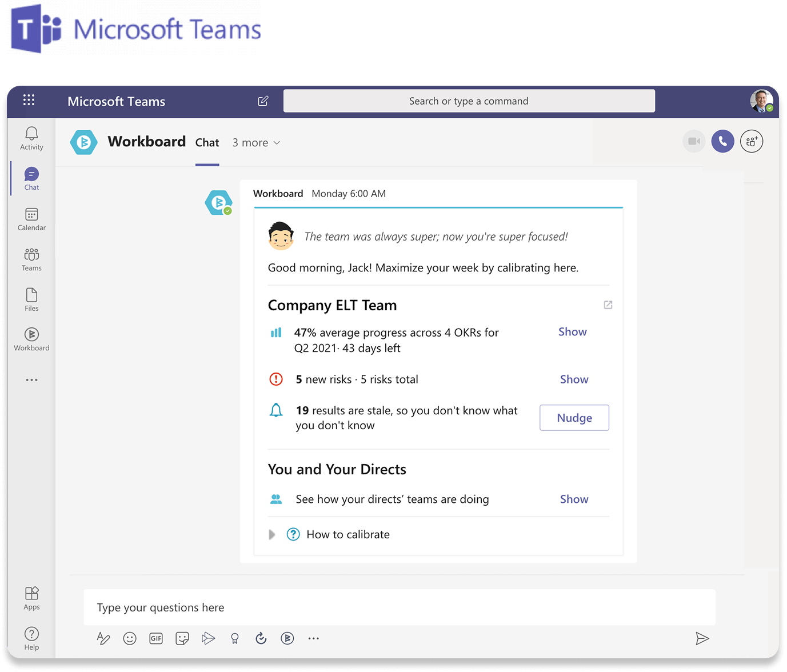
Task: Show more apps ellipsis in sidebar
Action: (x=31, y=380)
